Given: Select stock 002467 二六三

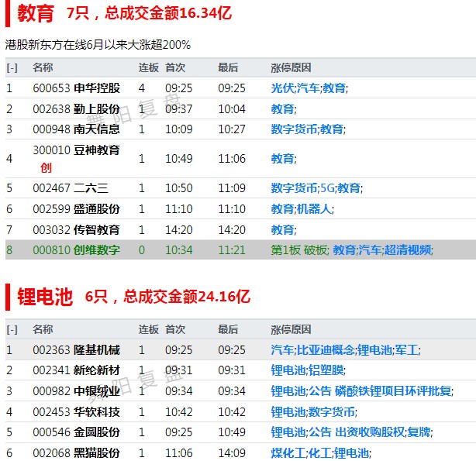Looking at the screenshot, I should (x=71, y=188).
